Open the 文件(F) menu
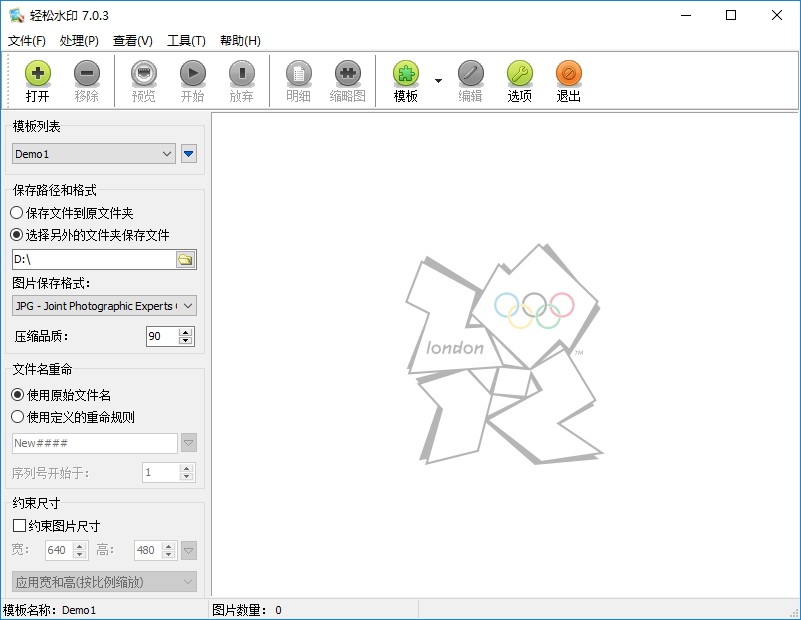 coord(27,41)
